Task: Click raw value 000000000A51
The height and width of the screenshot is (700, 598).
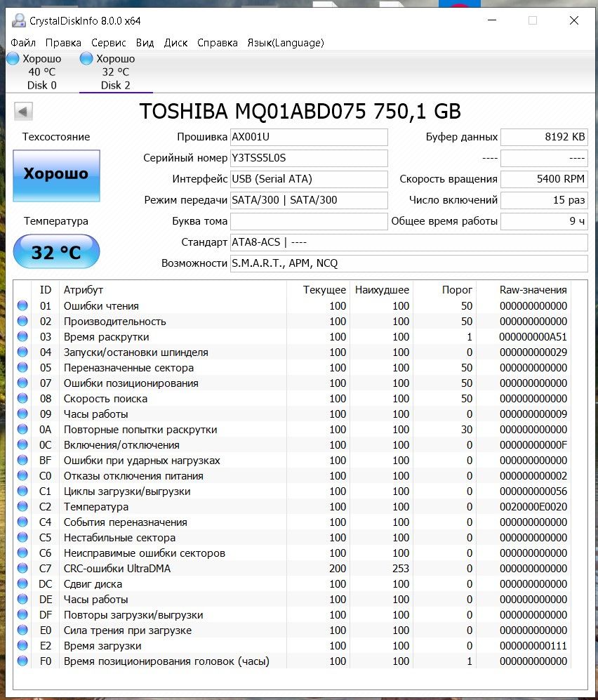Action: tap(533, 336)
